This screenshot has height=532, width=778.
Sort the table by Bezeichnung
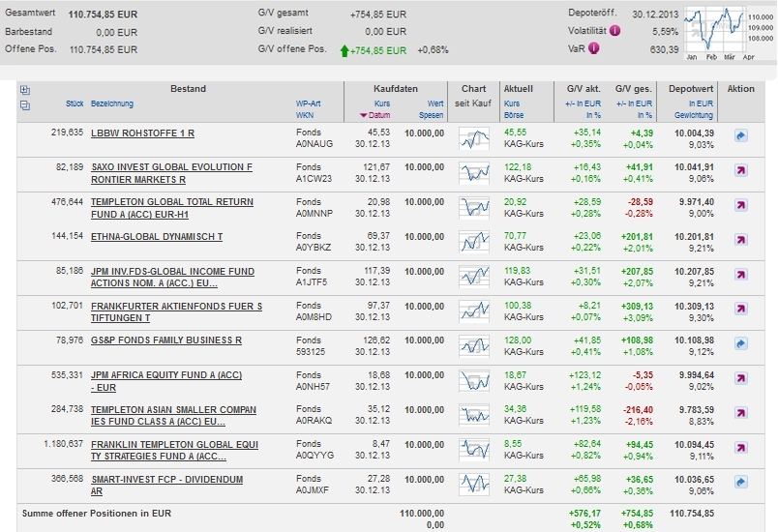pos(112,103)
